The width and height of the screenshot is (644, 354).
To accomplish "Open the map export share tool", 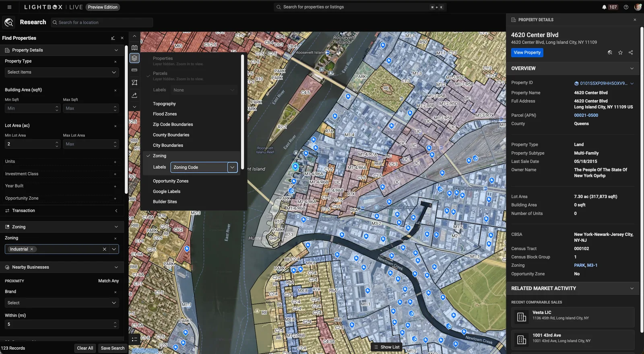I will pyautogui.click(x=134, y=95).
